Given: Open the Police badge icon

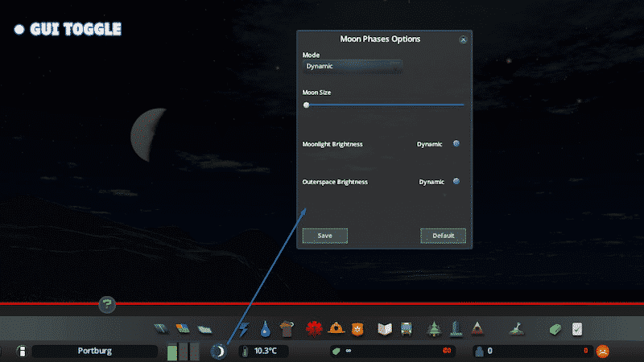Looking at the screenshot, I should (x=357, y=328).
